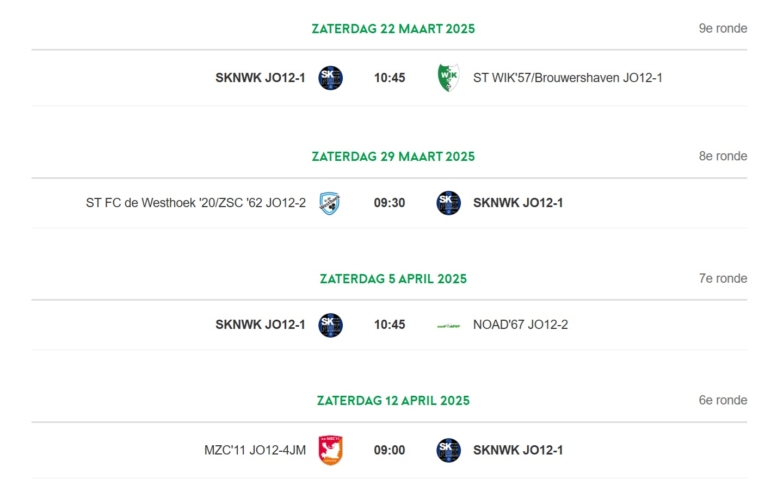The height and width of the screenshot is (492, 777).
Task: Select SKNWK JO12-1 away team on 12 April
Action: coord(518,450)
